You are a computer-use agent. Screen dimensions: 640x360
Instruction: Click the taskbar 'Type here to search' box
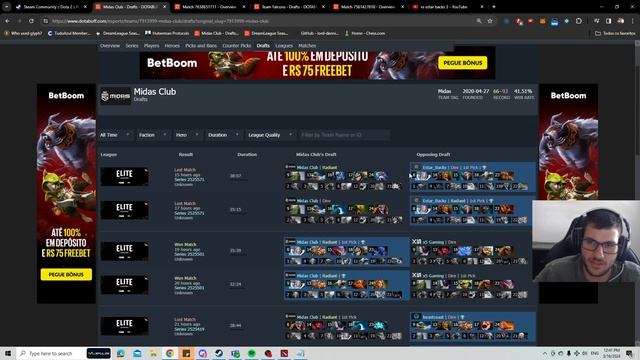(x=50, y=353)
